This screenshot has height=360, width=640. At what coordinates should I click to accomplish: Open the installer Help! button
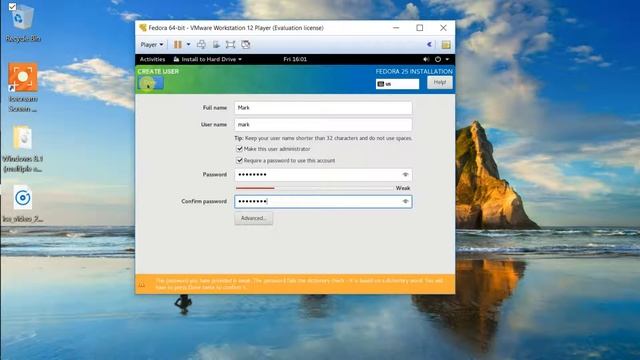pos(440,82)
